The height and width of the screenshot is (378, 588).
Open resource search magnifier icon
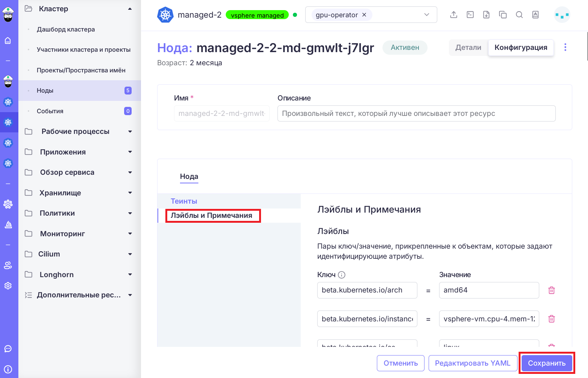click(519, 15)
